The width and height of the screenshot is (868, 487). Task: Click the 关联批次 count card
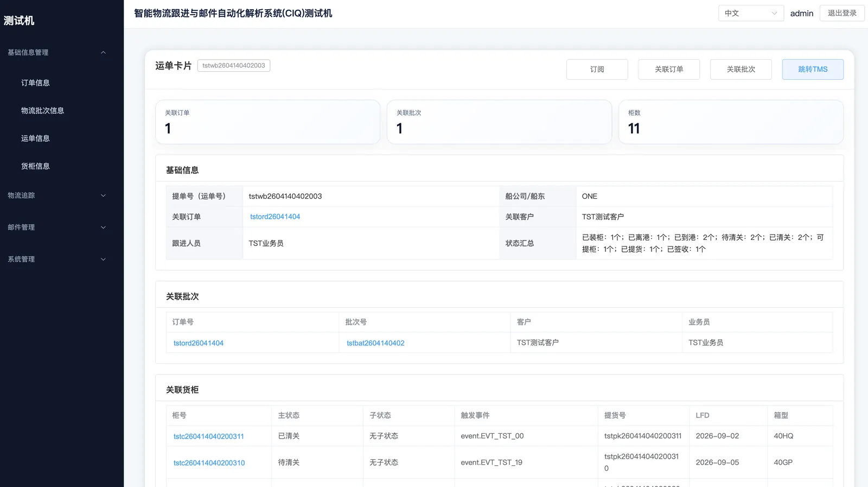[499, 122]
